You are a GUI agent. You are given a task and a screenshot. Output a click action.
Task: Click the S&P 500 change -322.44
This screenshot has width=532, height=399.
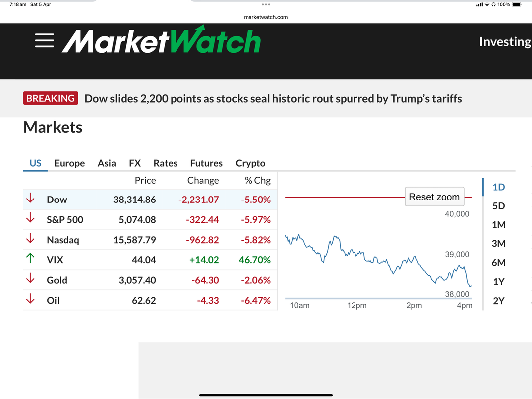pos(202,220)
